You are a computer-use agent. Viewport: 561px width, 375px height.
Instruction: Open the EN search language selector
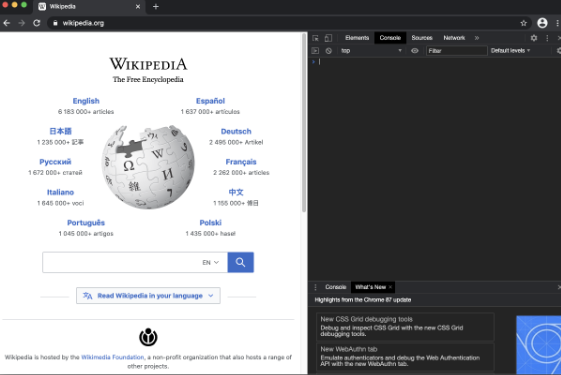coord(211,263)
